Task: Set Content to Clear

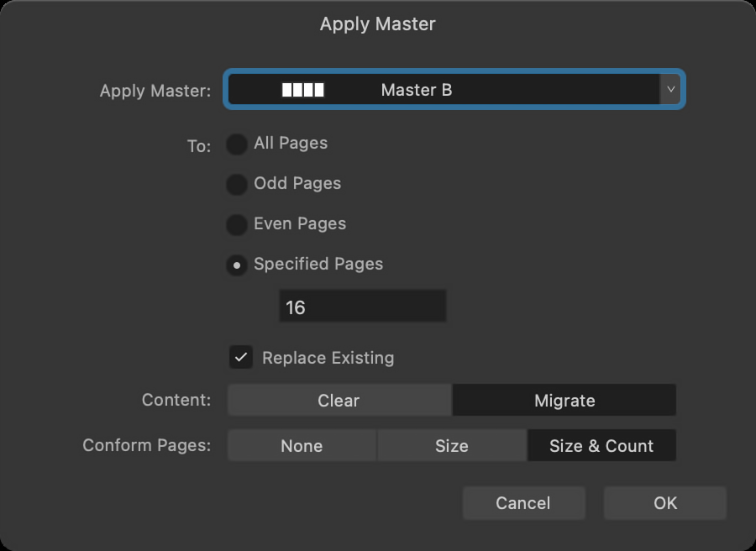Action: [339, 401]
